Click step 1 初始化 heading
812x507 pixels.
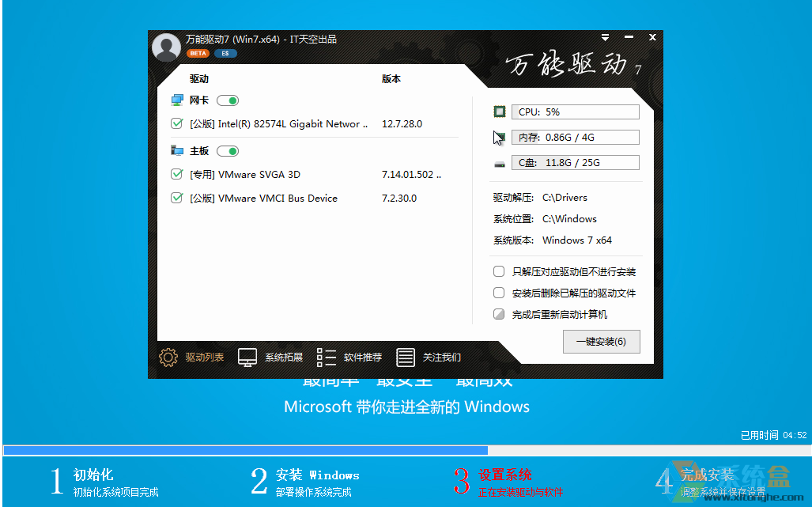[93, 475]
